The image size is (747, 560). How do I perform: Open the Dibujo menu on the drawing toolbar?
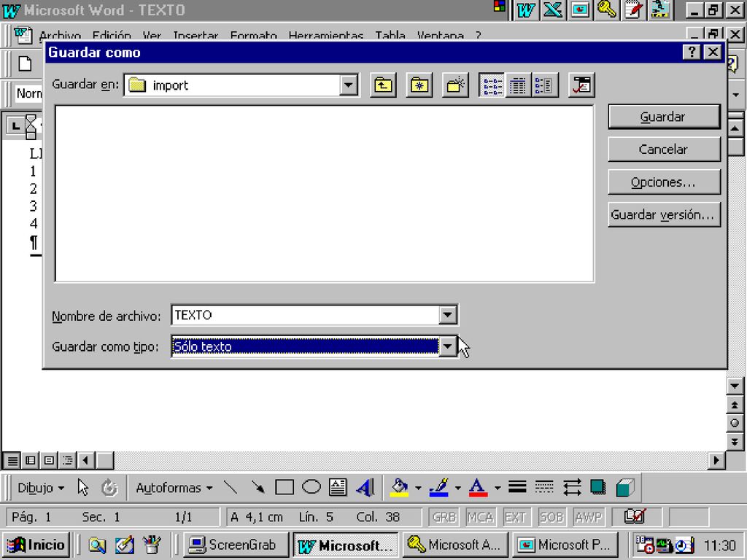tap(41, 488)
